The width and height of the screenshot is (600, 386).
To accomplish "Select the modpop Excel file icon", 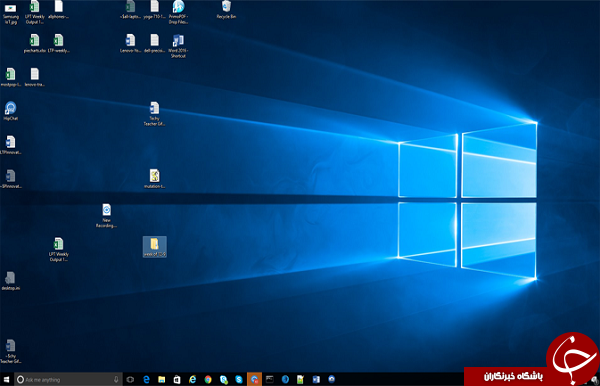I will [11, 77].
